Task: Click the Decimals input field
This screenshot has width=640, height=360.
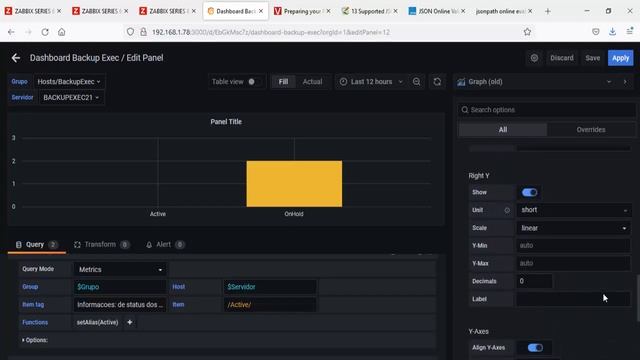Action: pyautogui.click(x=534, y=281)
